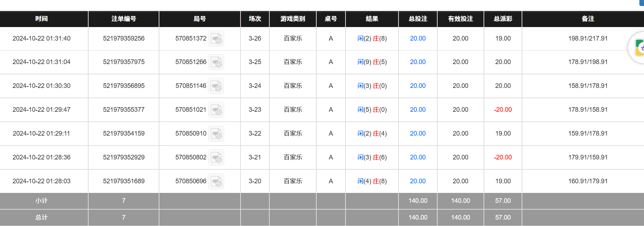
Task: Click replay icon next to 570850910
Action: (216, 134)
